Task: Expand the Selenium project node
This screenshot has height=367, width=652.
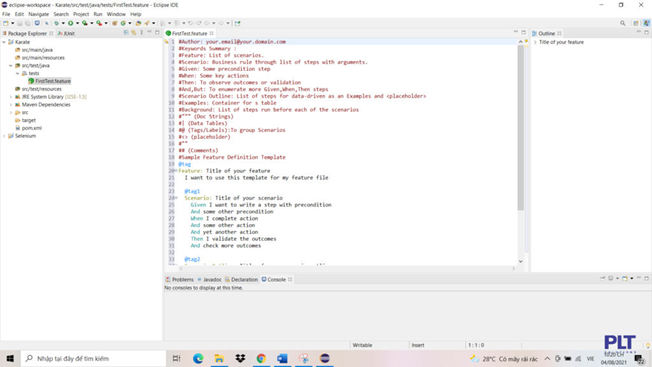Action: [x=4, y=136]
